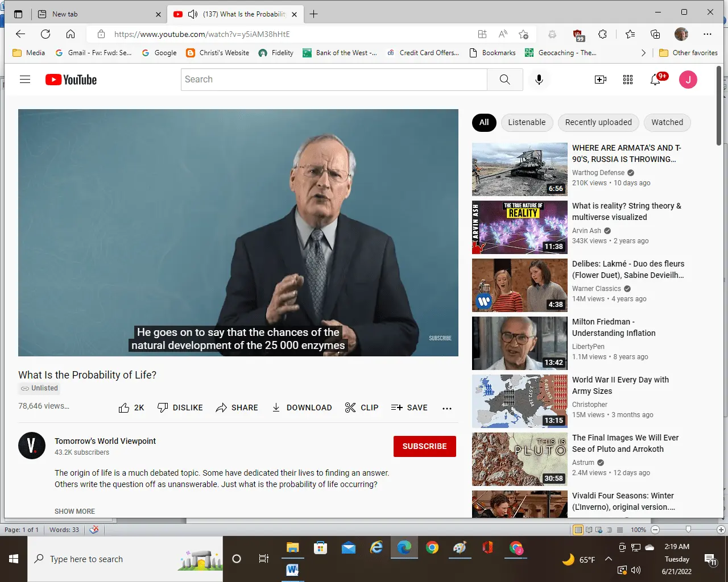Show hidden tray icons chevron
Screen dimensions: 728x582
pos(608,559)
